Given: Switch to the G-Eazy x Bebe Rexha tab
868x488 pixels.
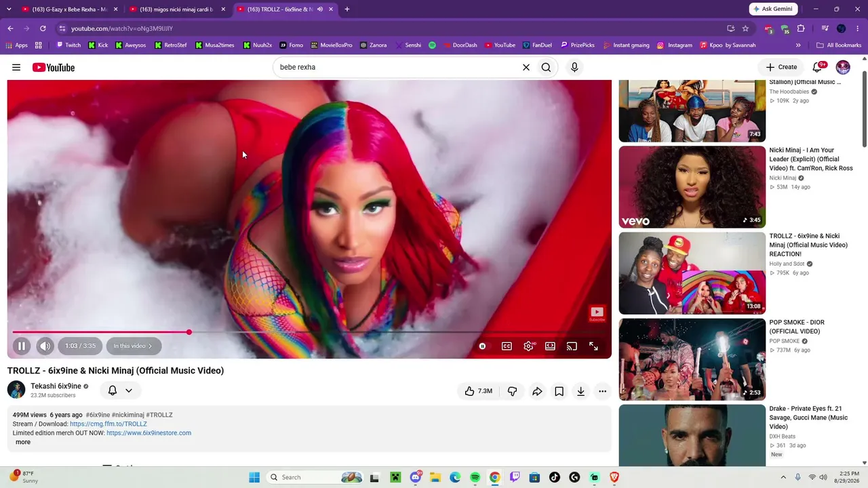Looking at the screenshot, I should coord(70,9).
